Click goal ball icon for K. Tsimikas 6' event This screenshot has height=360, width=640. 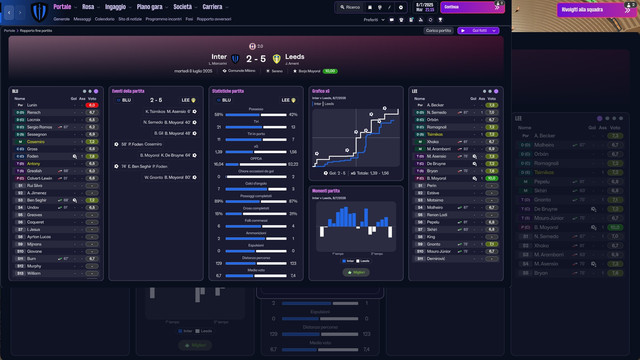[x=195, y=111]
